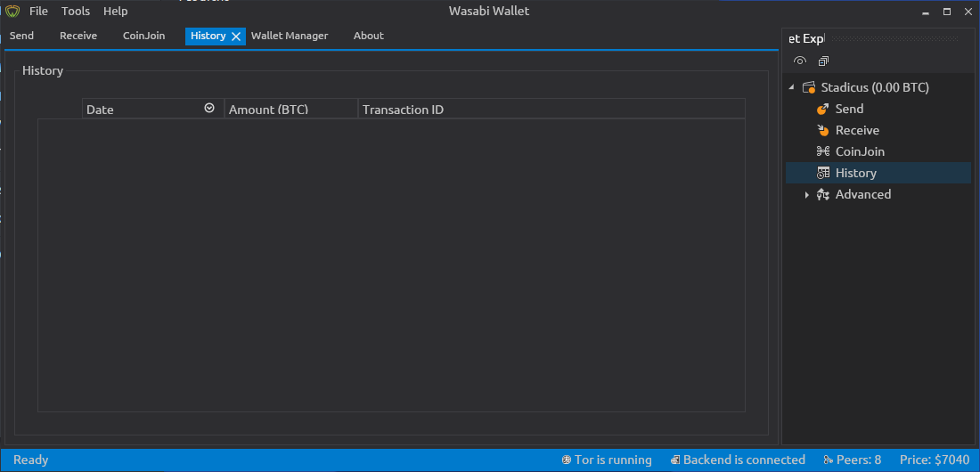This screenshot has height=472, width=980.
Task: Click the Send icon in wallet tree
Action: tap(822, 109)
